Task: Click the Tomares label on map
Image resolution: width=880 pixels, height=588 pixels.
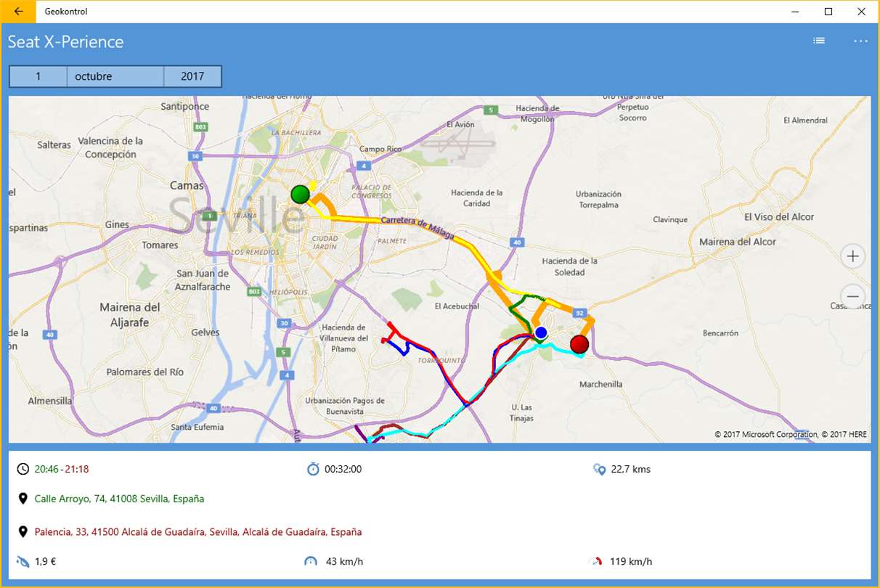Action: click(x=160, y=245)
